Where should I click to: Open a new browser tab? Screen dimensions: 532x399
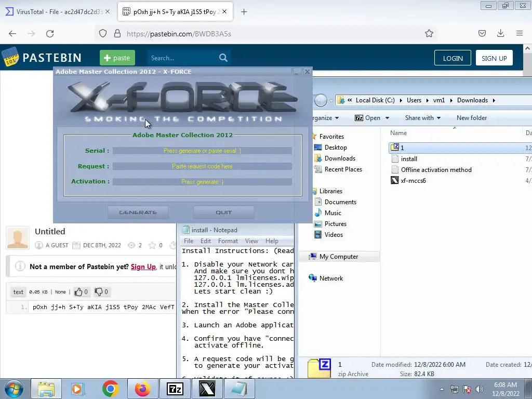(244, 12)
